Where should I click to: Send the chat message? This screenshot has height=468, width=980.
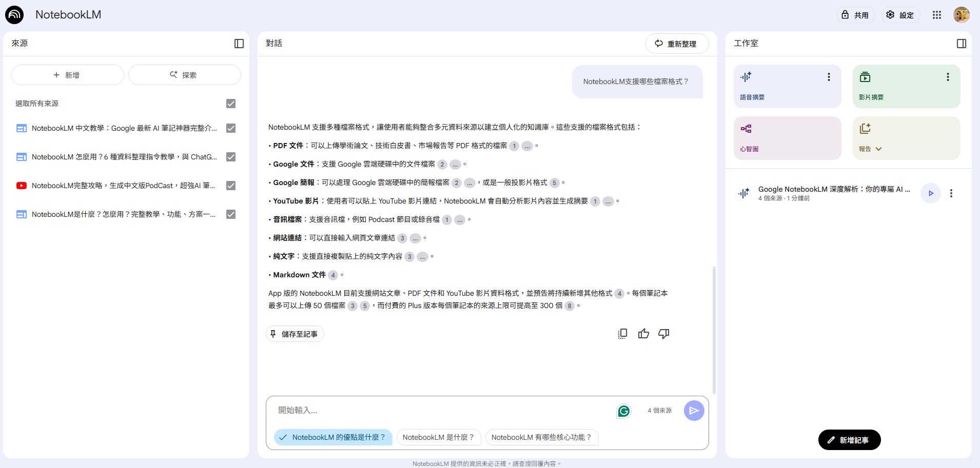click(694, 411)
